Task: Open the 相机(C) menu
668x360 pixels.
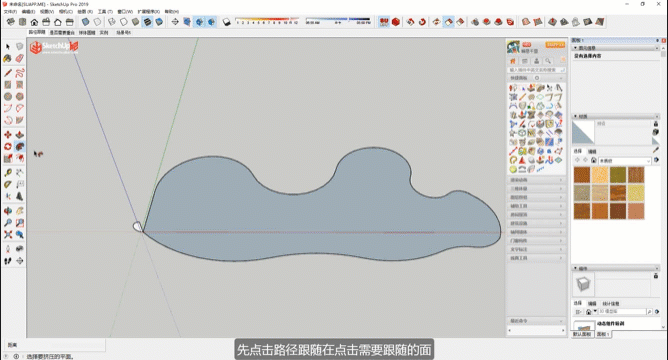Action: point(66,12)
